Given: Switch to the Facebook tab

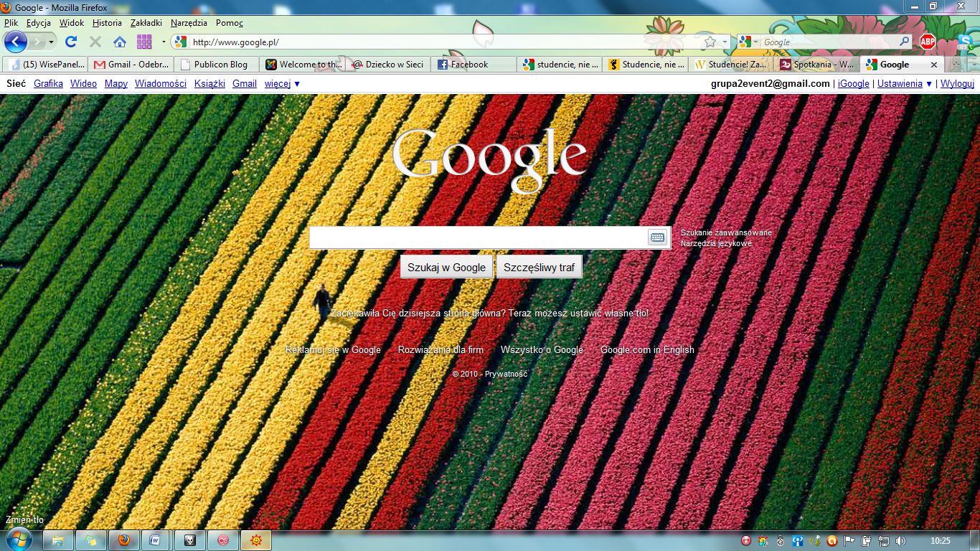Looking at the screenshot, I should pos(474,65).
